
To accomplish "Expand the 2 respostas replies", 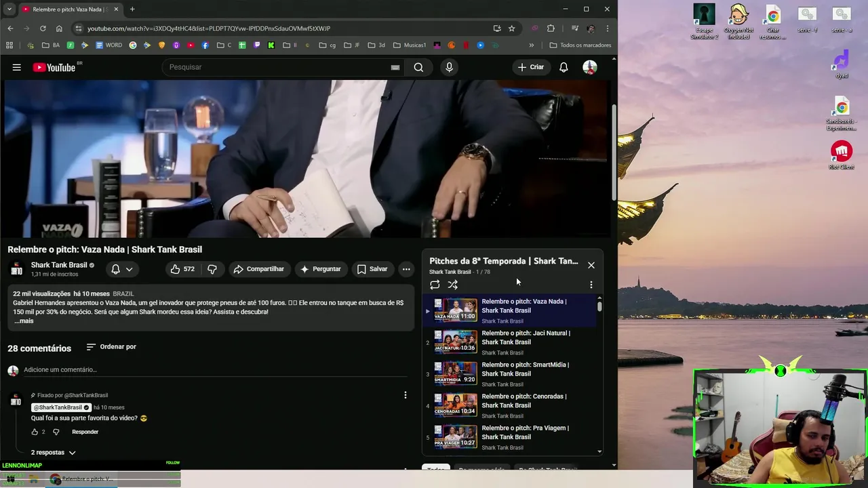I will (x=53, y=452).
